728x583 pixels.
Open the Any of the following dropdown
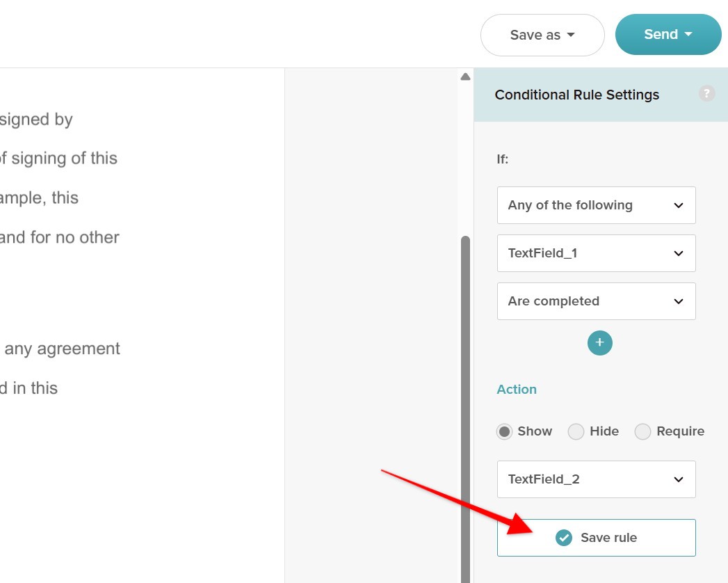pyautogui.click(x=596, y=205)
